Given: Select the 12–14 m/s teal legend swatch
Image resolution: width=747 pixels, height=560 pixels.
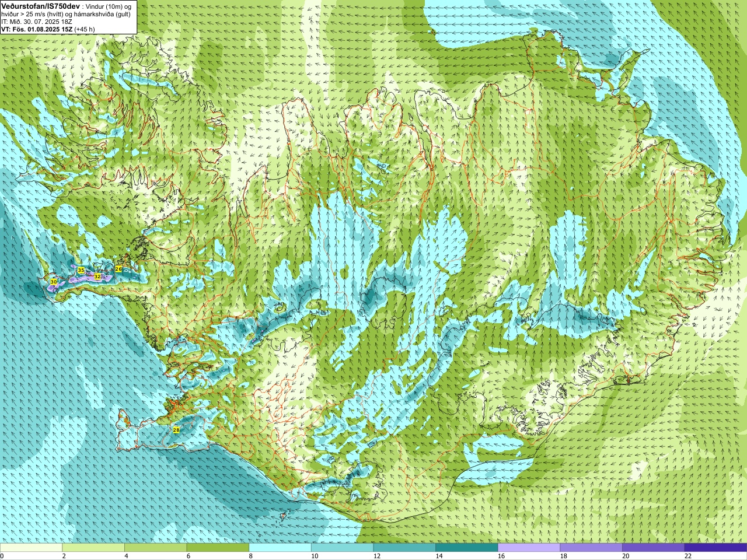Looking at the screenshot, I should coord(404,548).
